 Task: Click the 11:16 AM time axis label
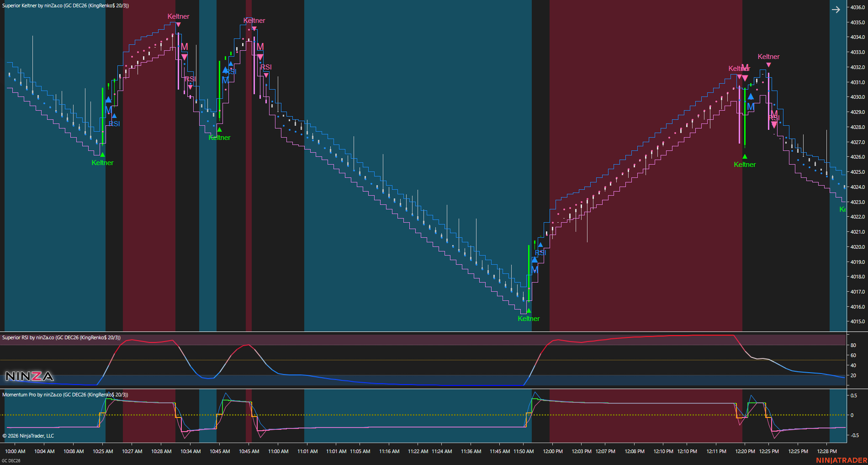point(389,451)
